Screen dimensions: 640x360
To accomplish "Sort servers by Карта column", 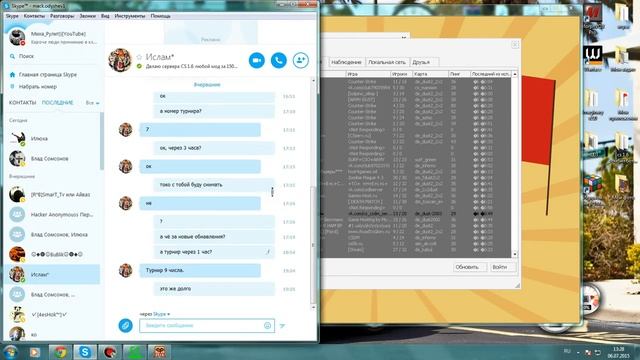I will pyautogui.click(x=430, y=74).
